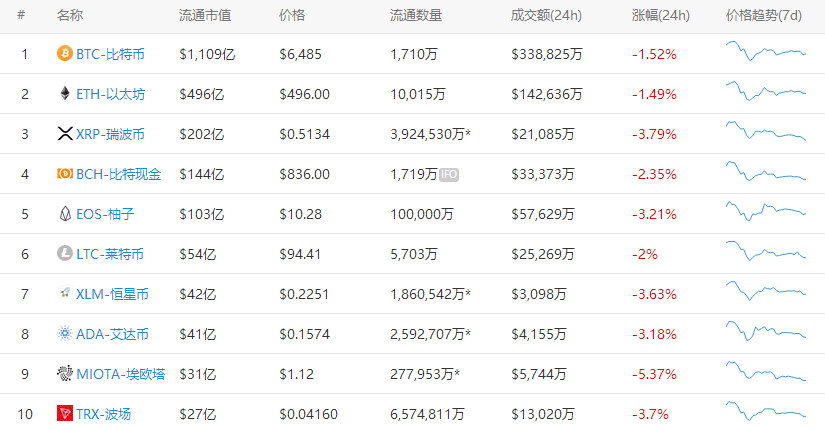Open the BCH-比特现金 link
Image resolution: width=825 pixels, height=431 pixels.
coord(119,174)
